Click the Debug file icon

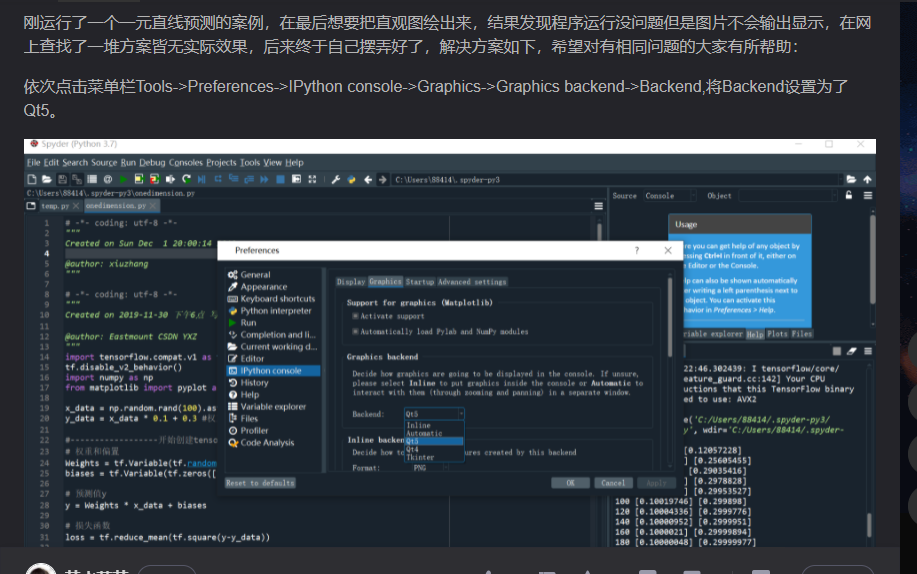[x=202, y=179]
